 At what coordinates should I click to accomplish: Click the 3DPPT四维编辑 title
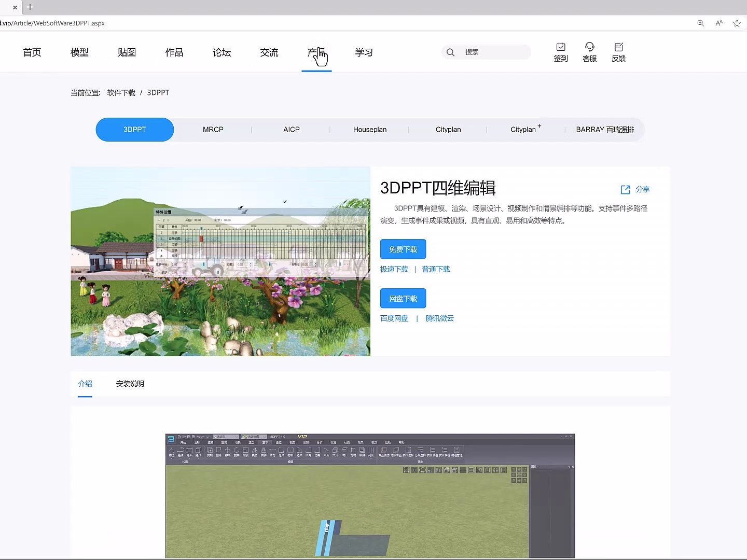[438, 188]
